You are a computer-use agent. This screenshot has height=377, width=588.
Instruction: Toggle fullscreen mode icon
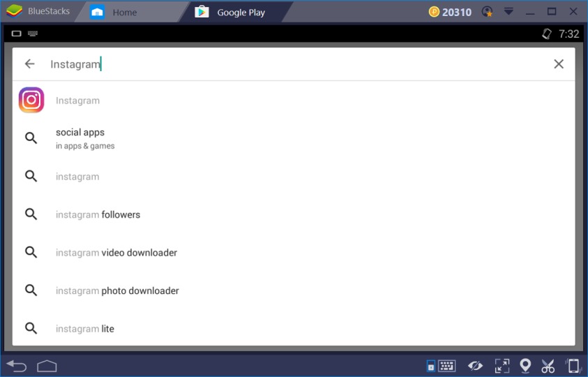[502, 366]
